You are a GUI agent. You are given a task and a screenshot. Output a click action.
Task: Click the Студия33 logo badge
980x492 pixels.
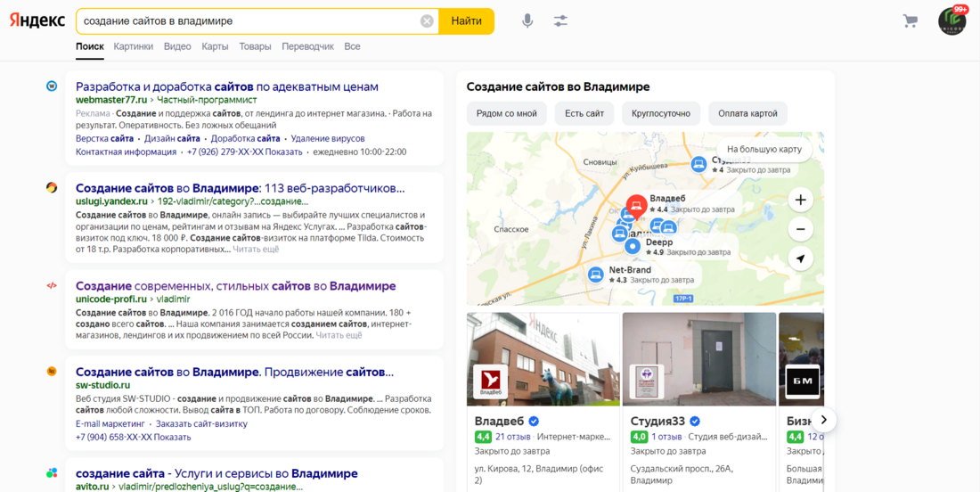pyautogui.click(x=646, y=381)
